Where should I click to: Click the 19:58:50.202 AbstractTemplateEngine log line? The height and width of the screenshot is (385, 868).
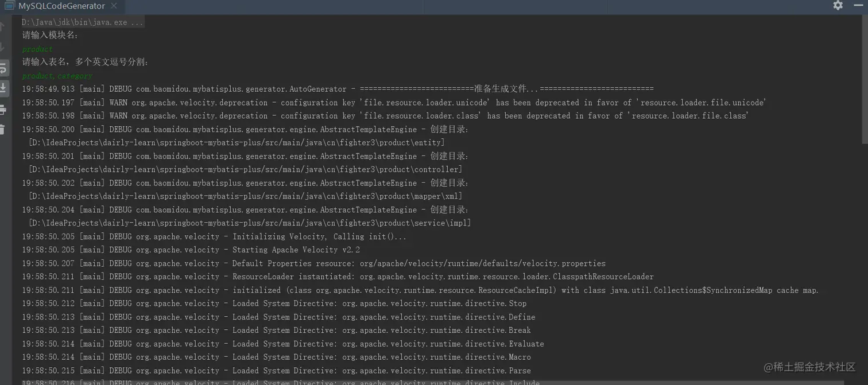[x=245, y=183]
